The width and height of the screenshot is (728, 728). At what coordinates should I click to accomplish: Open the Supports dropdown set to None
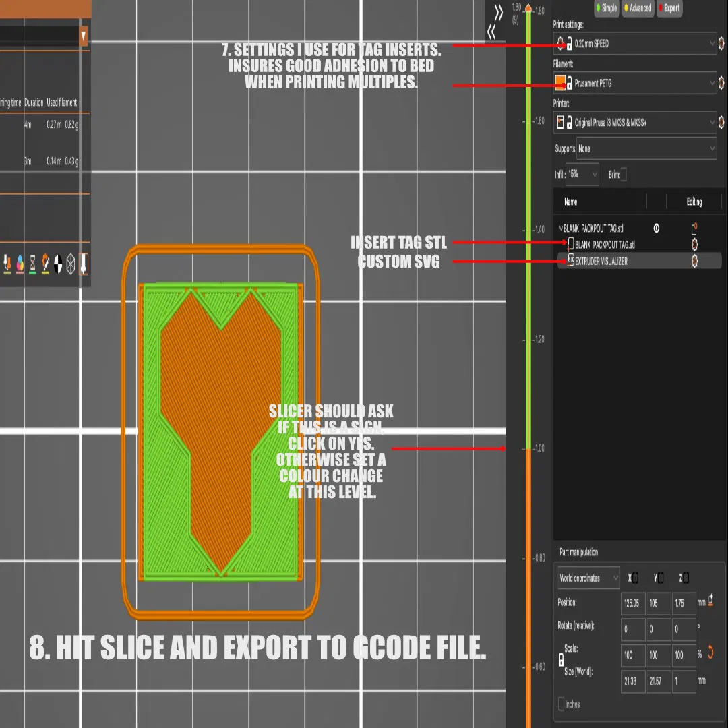[646, 148]
